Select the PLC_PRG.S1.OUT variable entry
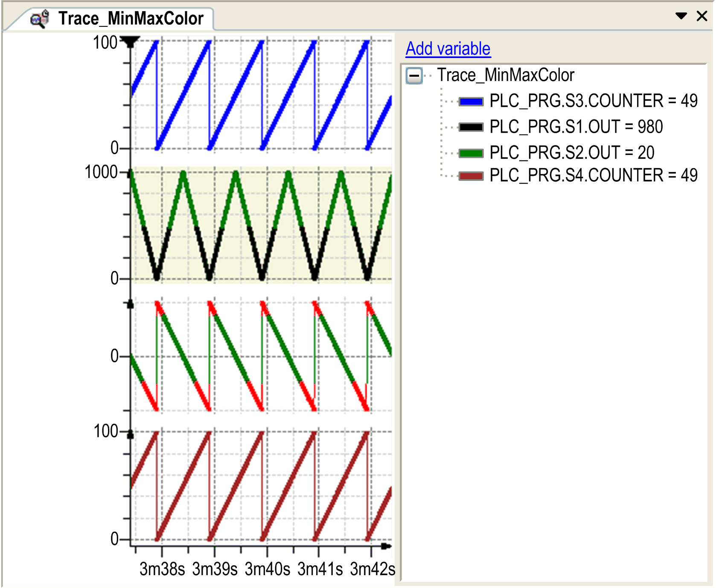This screenshot has height=588, width=716. point(576,127)
